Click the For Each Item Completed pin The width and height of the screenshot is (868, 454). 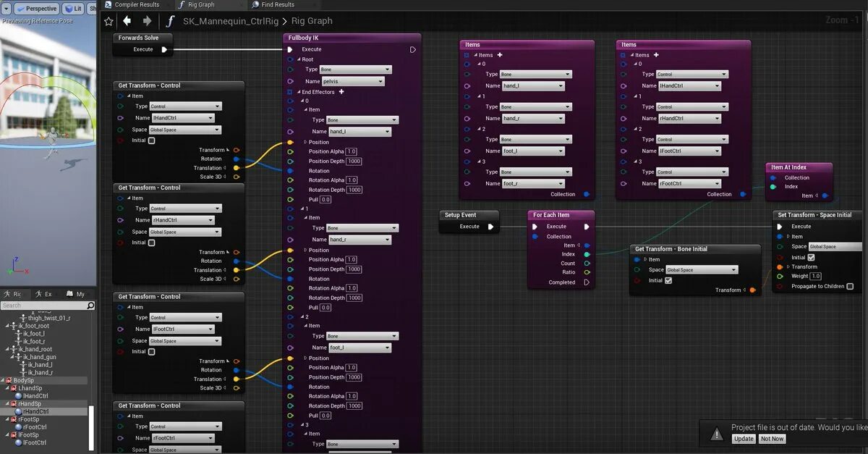tap(587, 282)
